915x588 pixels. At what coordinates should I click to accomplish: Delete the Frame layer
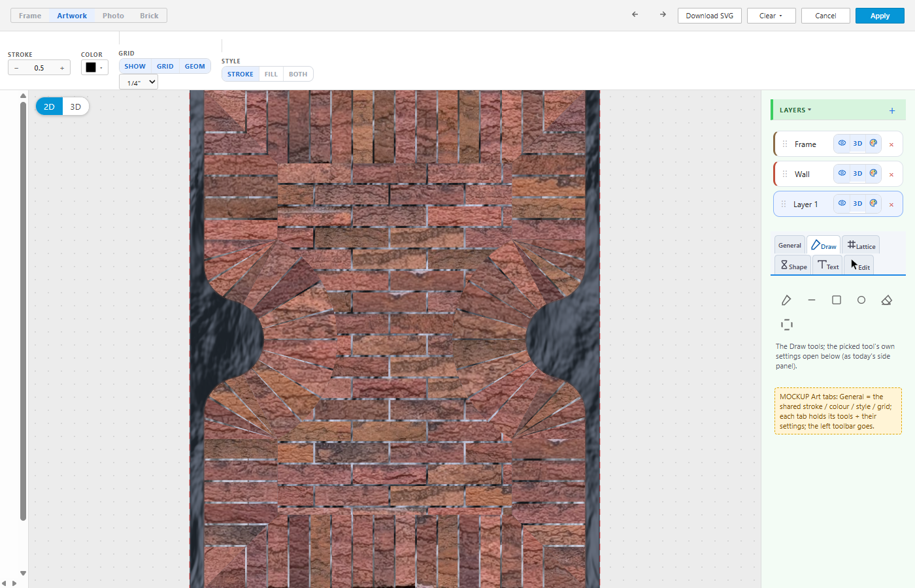[x=891, y=144]
